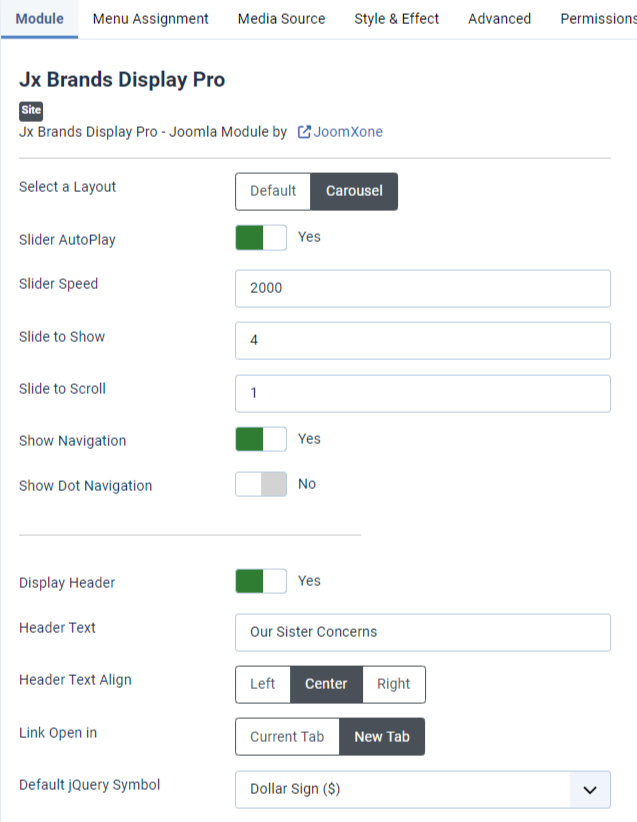637x822 pixels.
Task: Select the Default layout option
Action: tap(273, 191)
